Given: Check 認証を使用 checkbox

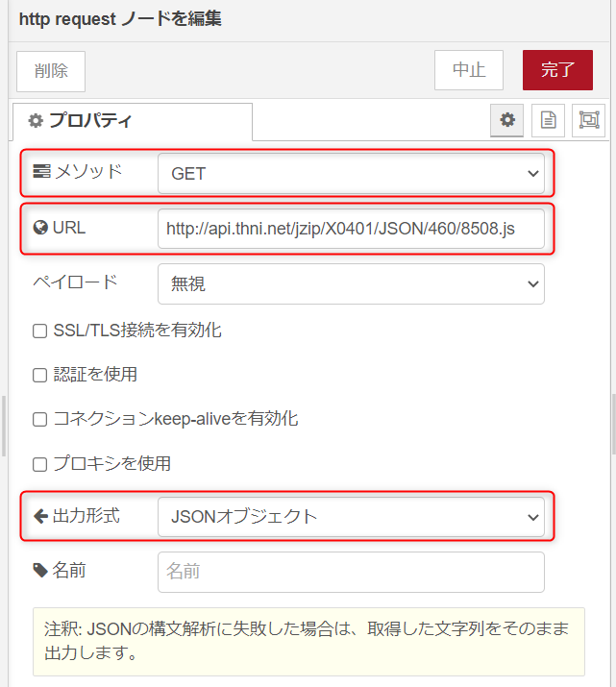Looking at the screenshot, I should point(39,375).
